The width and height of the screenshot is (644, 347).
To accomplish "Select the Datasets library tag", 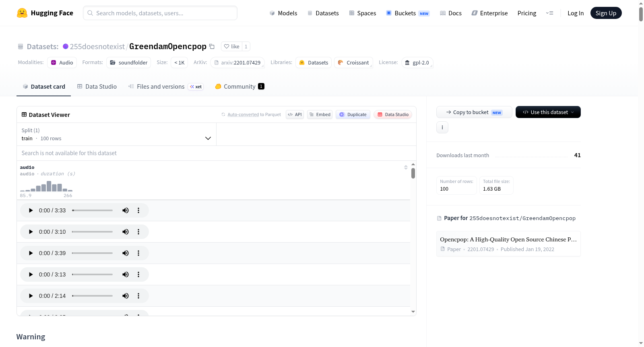I will [314, 62].
